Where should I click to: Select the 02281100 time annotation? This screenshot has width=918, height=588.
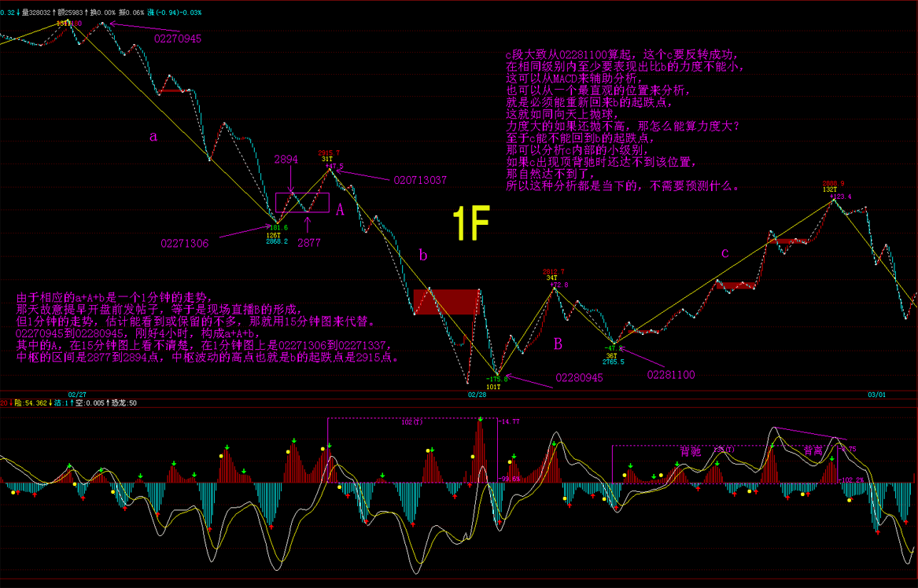pyautogui.click(x=671, y=375)
